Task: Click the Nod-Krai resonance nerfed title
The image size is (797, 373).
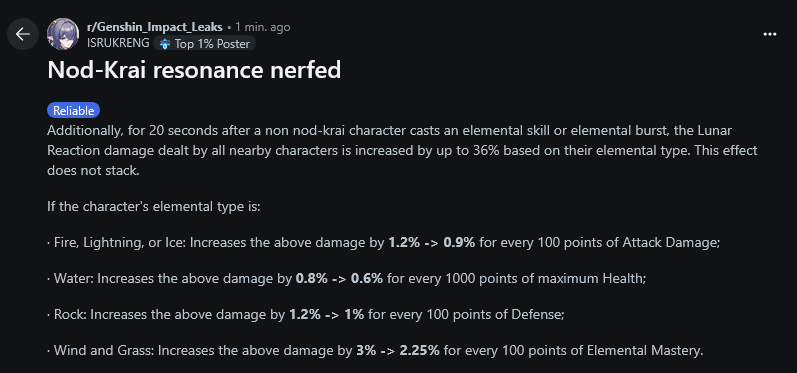Action: click(194, 71)
